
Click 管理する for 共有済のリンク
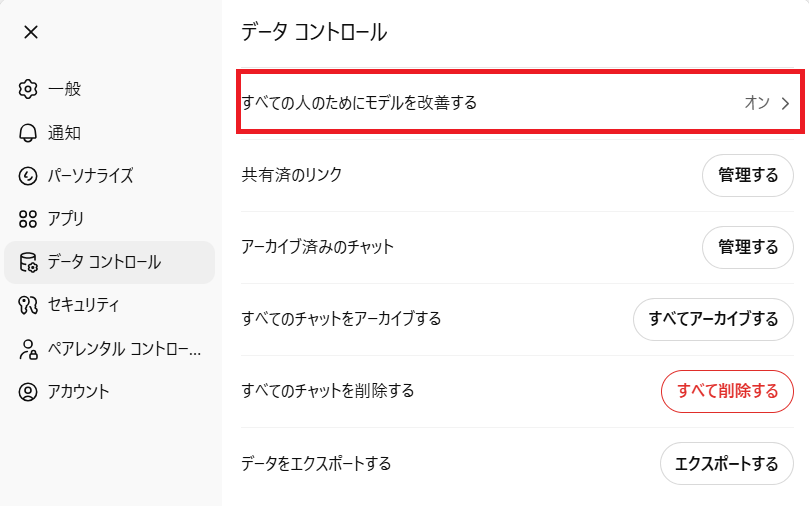point(748,175)
